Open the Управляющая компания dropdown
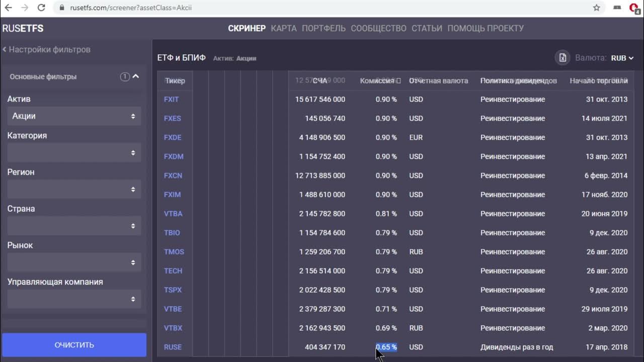This screenshot has height=362, width=644. tap(74, 299)
